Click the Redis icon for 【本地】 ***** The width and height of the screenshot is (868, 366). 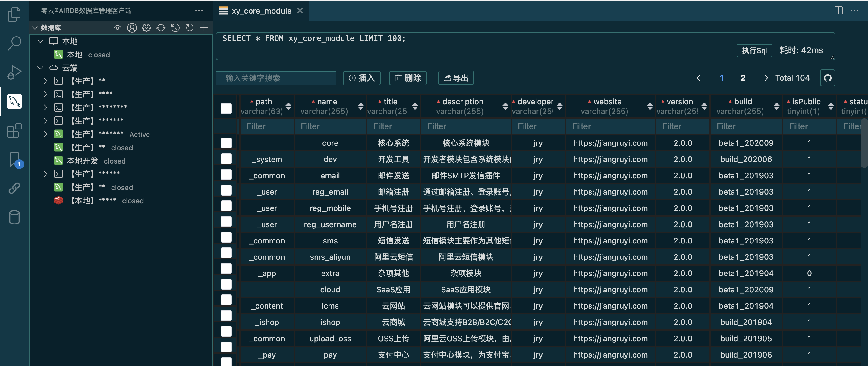(x=58, y=201)
